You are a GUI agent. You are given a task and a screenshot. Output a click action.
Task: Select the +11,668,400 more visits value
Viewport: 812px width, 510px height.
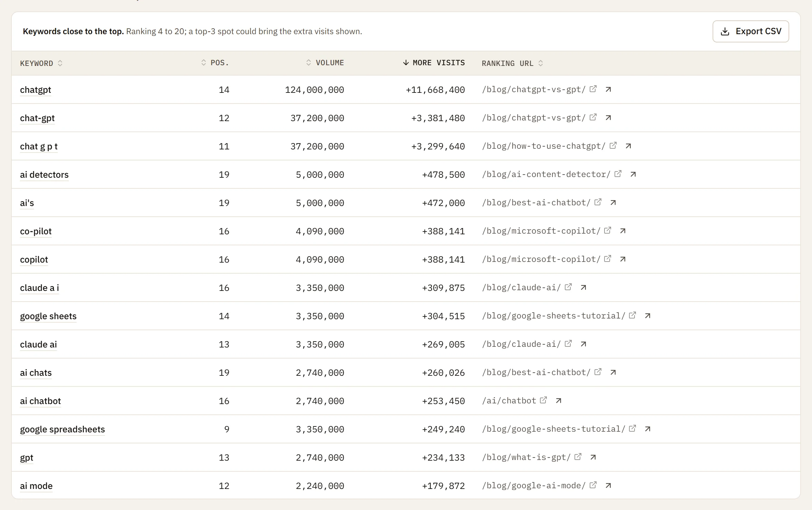(x=435, y=90)
